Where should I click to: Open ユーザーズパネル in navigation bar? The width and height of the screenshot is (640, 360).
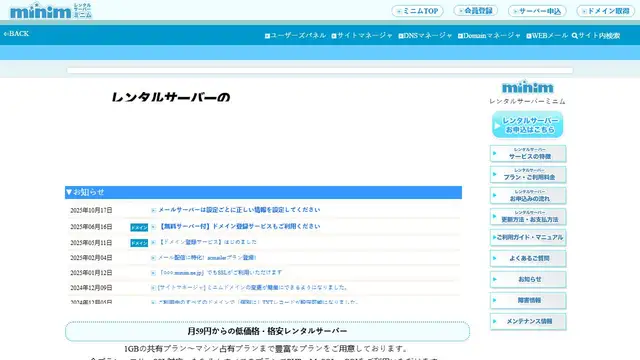pos(295,36)
